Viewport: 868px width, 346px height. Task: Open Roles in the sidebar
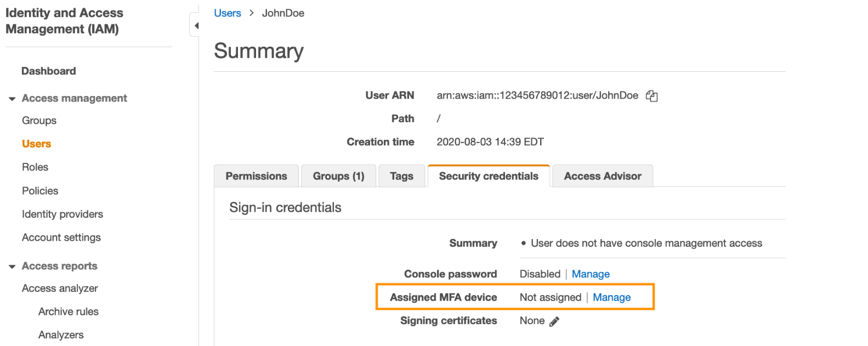35,167
